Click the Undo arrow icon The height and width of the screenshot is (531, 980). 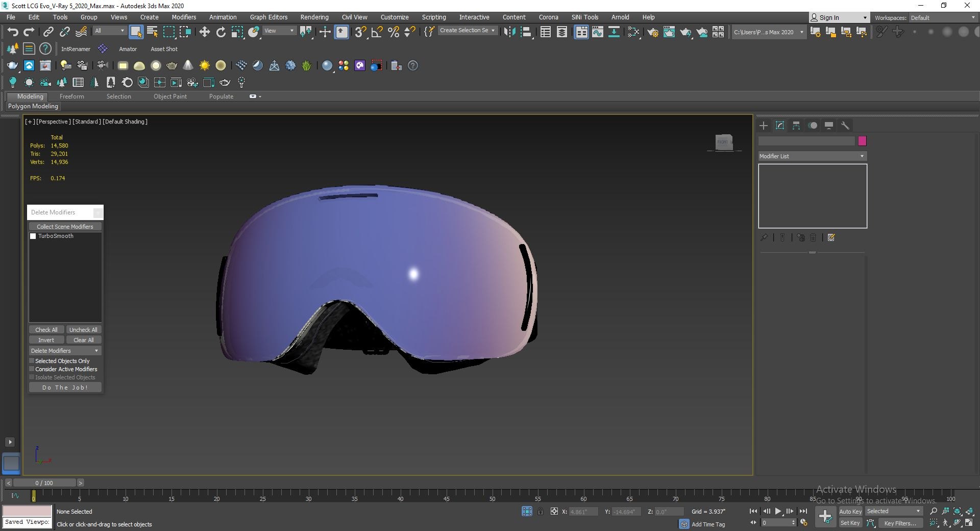[13, 32]
